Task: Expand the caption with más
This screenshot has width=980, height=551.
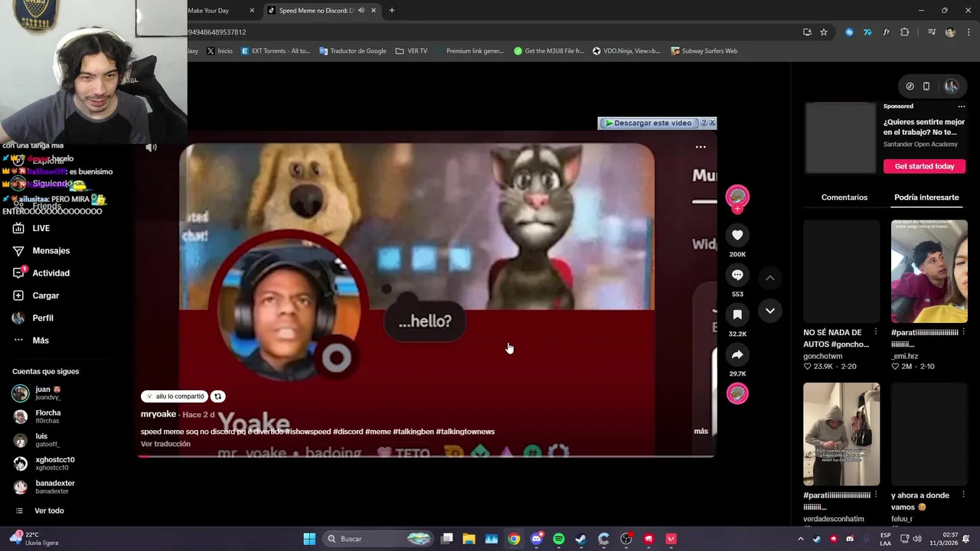Action: coord(701,432)
